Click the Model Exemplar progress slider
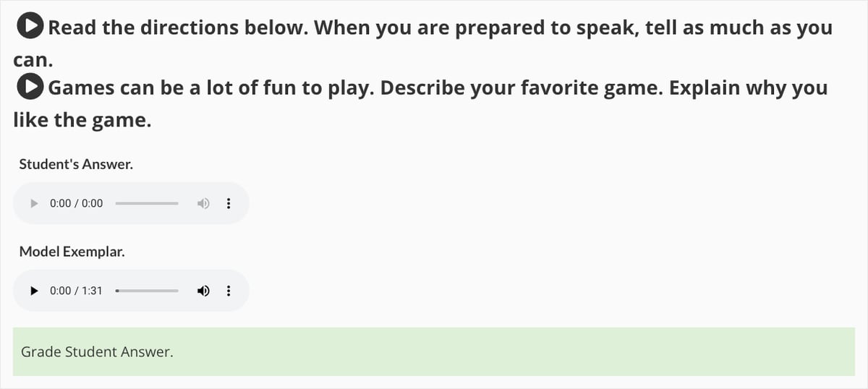The height and width of the screenshot is (389, 868). (x=147, y=291)
